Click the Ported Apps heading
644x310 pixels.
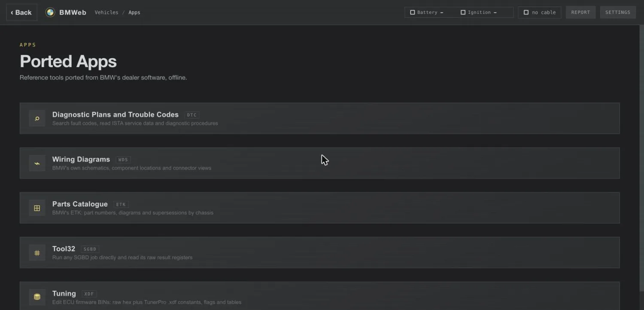[x=68, y=61]
